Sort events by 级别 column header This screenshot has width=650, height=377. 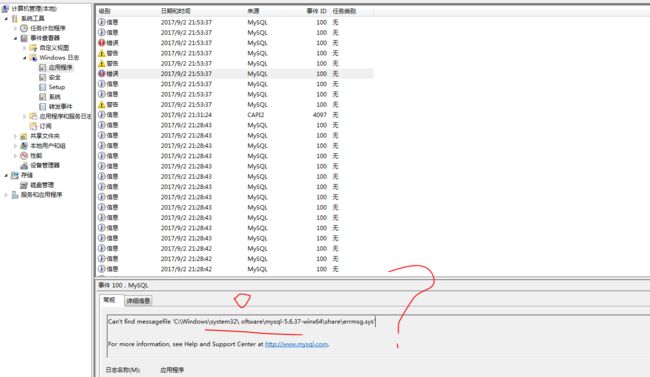127,11
